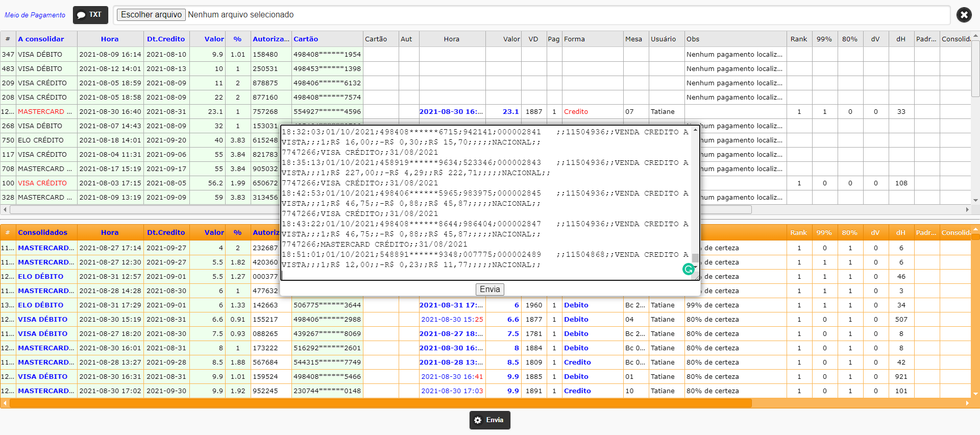The image size is (980, 435).
Task: Click the Envia button below the text area
Action: coord(490,289)
